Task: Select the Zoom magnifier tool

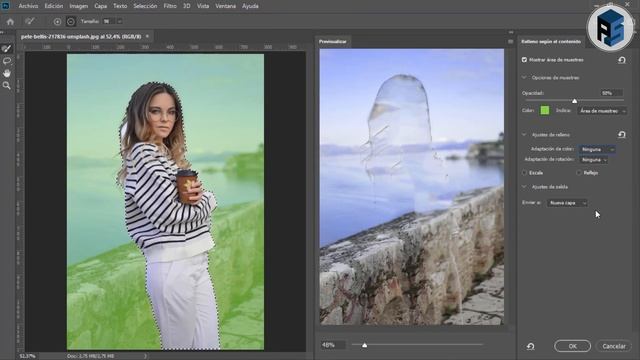Action: [x=7, y=85]
